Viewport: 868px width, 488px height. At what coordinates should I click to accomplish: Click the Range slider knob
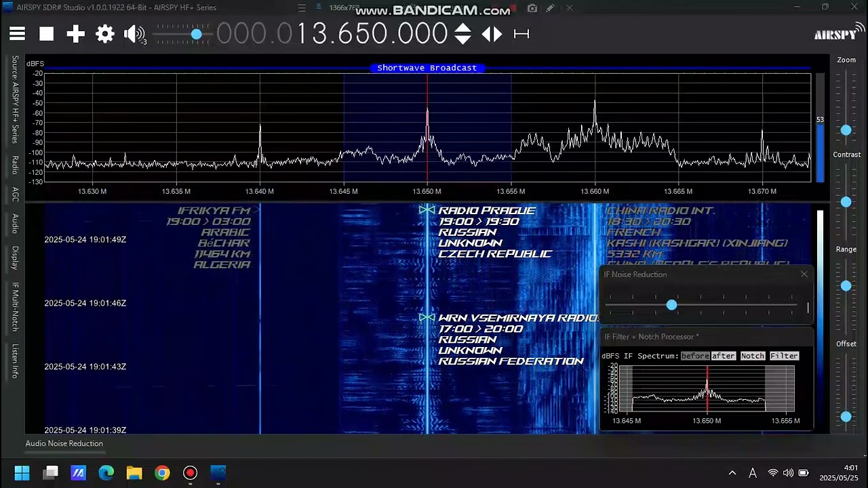846,286
